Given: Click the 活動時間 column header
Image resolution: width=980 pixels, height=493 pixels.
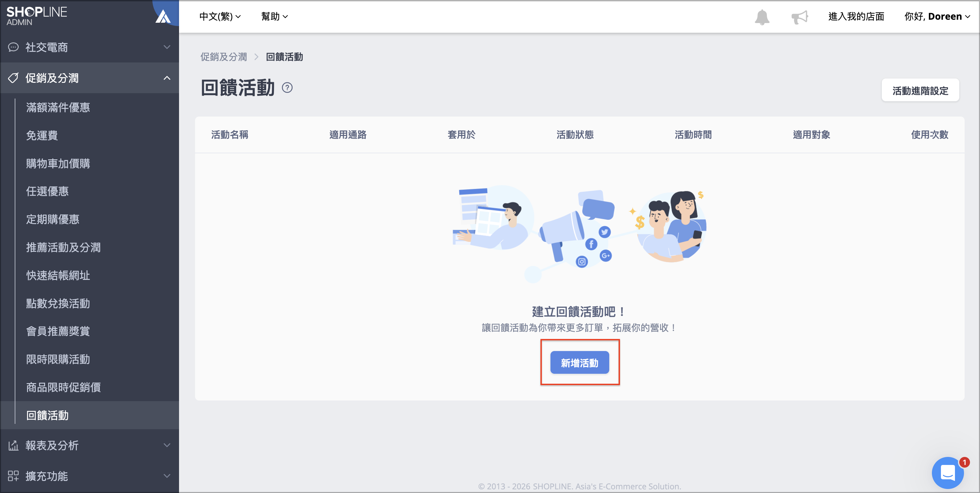Looking at the screenshot, I should click(x=693, y=135).
